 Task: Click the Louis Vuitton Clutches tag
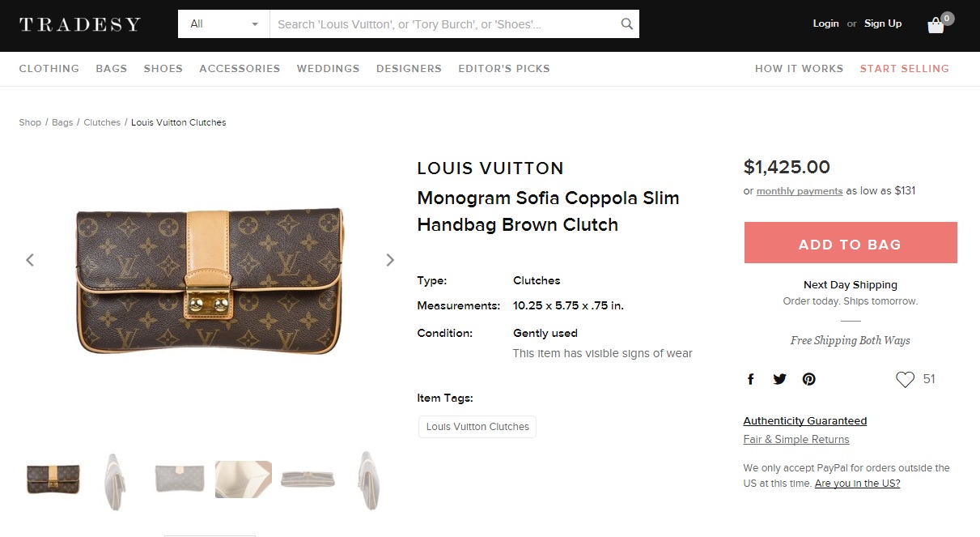(x=477, y=427)
